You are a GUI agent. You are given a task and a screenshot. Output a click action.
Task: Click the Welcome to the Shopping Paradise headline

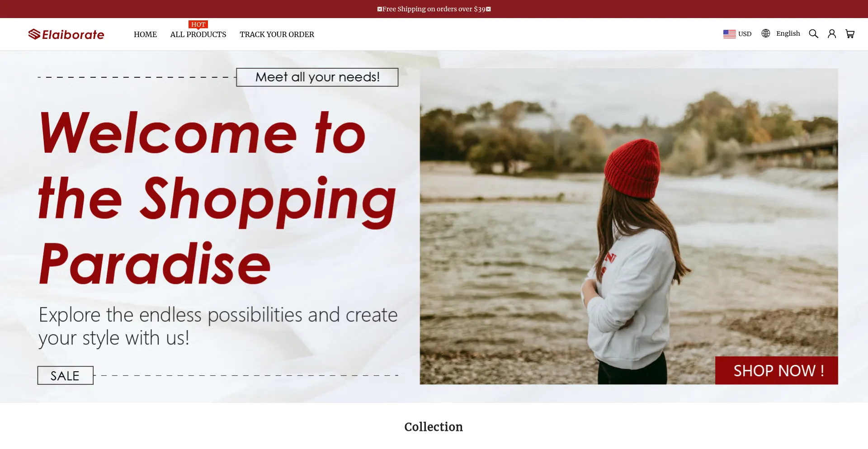pos(217,198)
